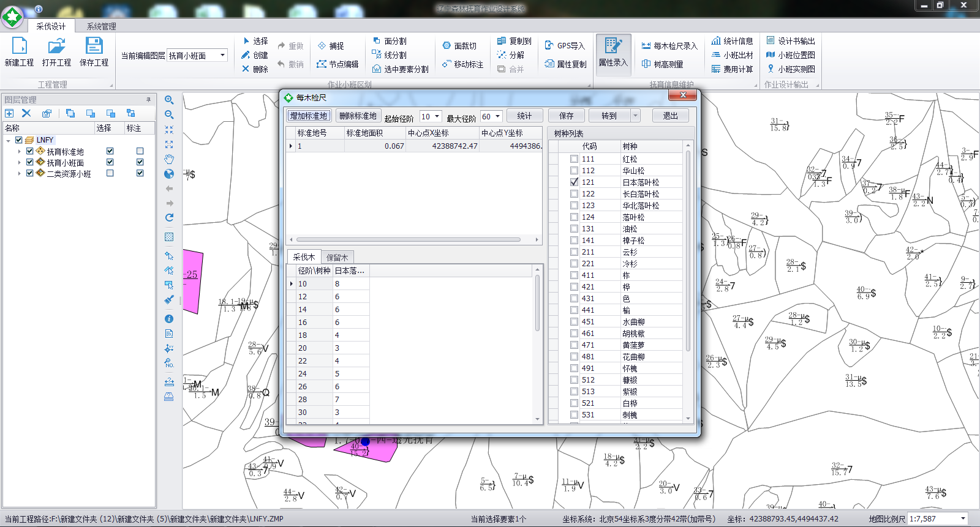980x527 pixels.
Task: Select the pan hand tool
Action: pyautogui.click(x=169, y=159)
